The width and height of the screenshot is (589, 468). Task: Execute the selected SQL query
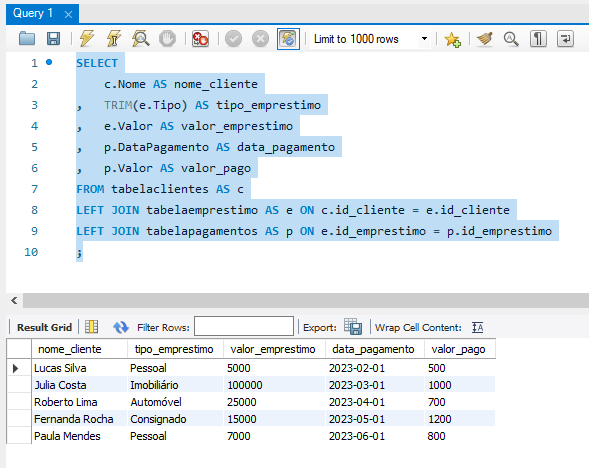point(87,39)
